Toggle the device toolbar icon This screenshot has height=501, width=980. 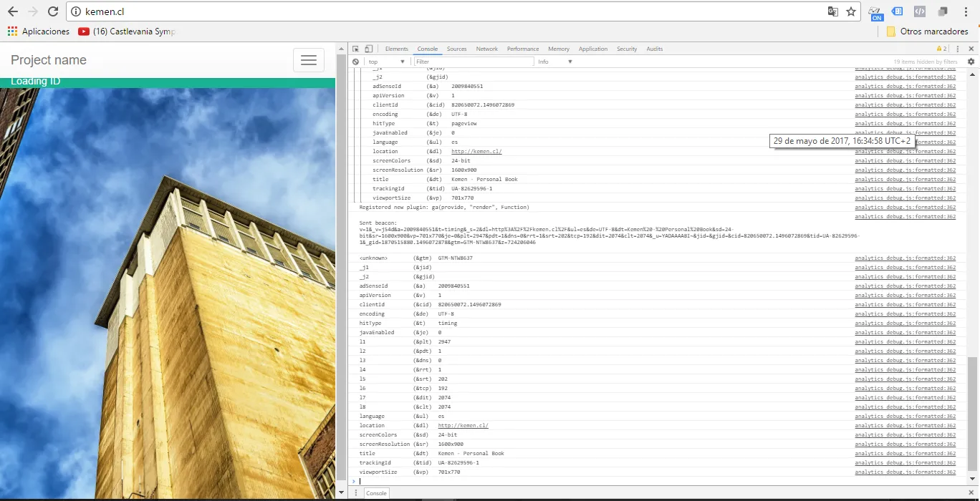pyautogui.click(x=368, y=49)
